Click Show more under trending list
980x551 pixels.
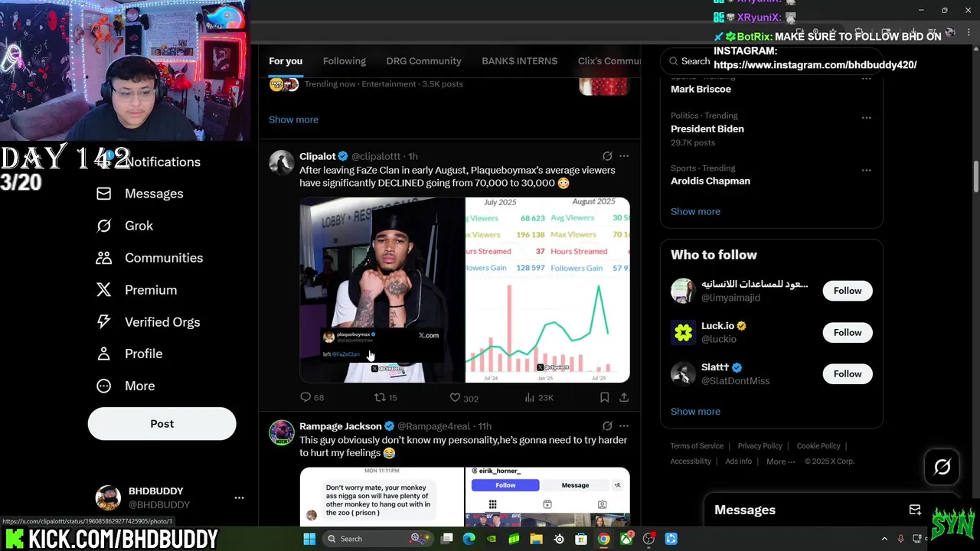tap(695, 211)
